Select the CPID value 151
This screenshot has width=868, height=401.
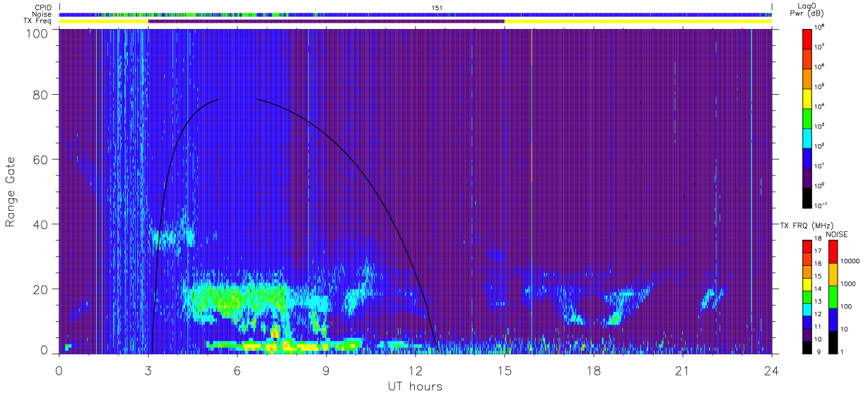coord(437,8)
